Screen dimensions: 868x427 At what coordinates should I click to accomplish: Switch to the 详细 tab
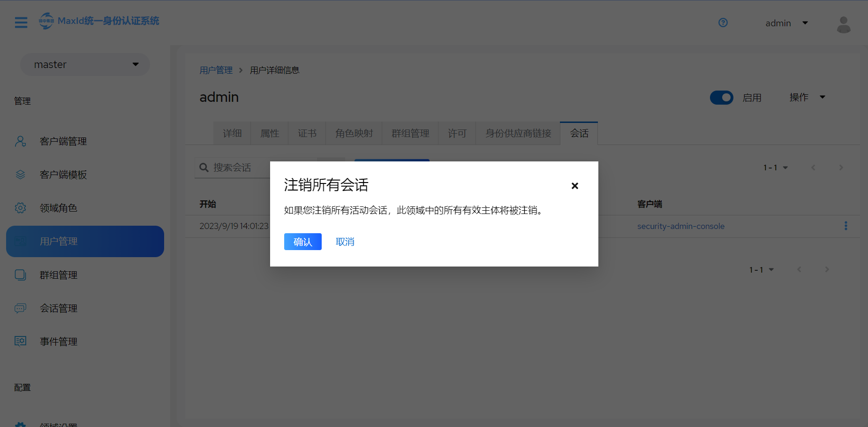[x=232, y=133]
